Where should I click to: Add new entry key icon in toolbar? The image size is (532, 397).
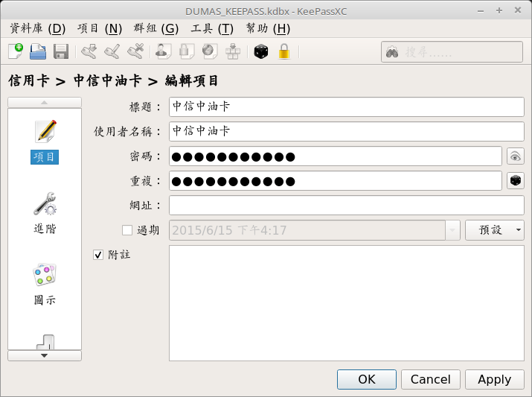tap(89, 51)
